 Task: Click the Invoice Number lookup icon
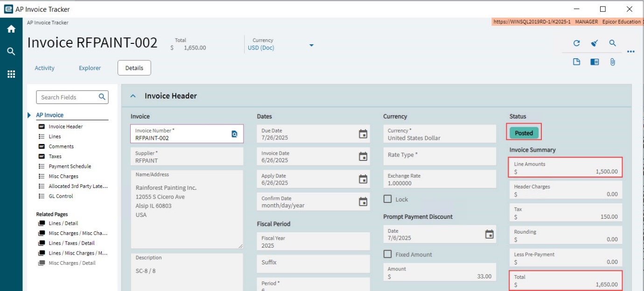(234, 134)
